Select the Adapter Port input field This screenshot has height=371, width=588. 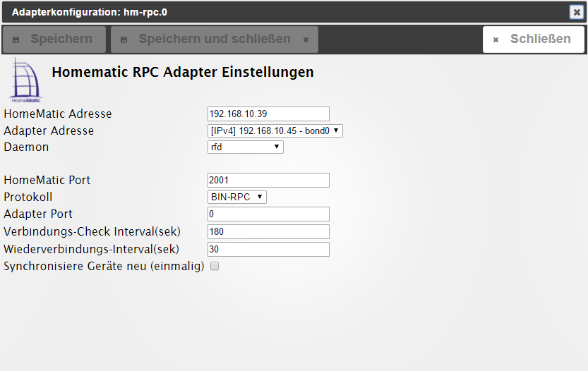tap(268, 214)
